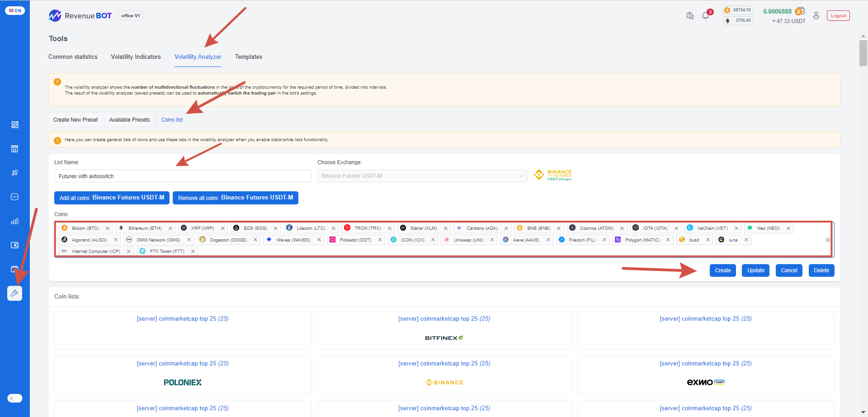Remove Dogecoin (DOGE) coin tag

click(x=255, y=240)
